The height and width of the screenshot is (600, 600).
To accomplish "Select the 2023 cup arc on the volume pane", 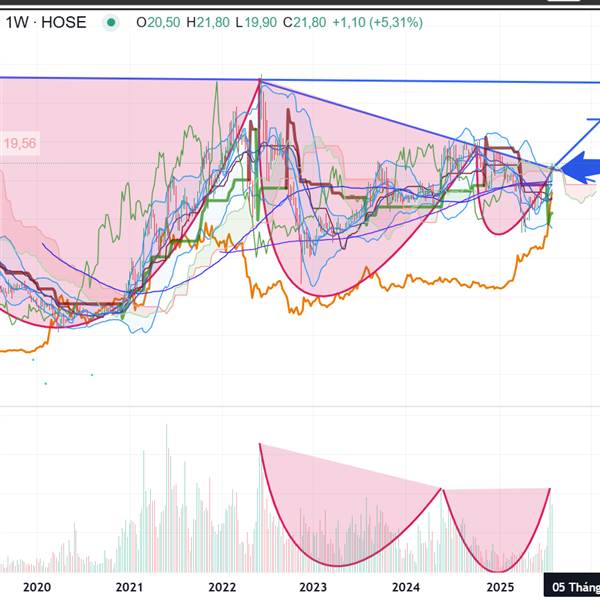I will [350, 505].
